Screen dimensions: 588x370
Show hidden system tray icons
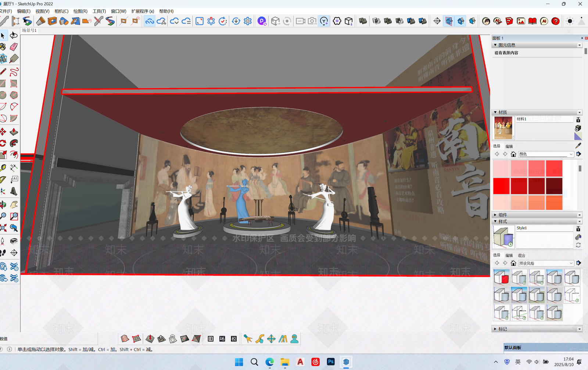[x=496, y=362]
